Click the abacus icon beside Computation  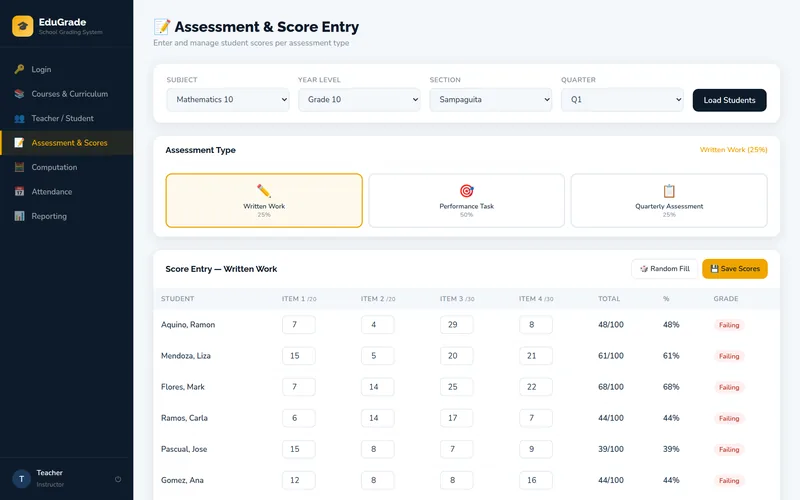(x=19, y=167)
